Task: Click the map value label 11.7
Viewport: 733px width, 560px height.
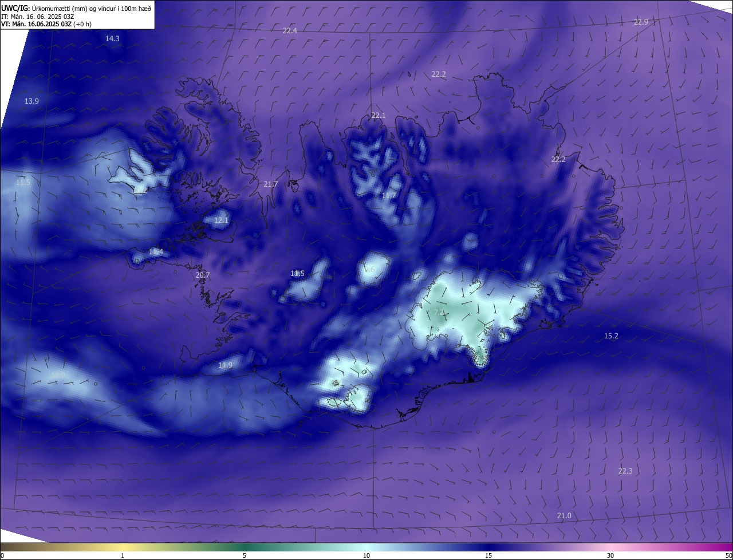Action: coord(389,196)
